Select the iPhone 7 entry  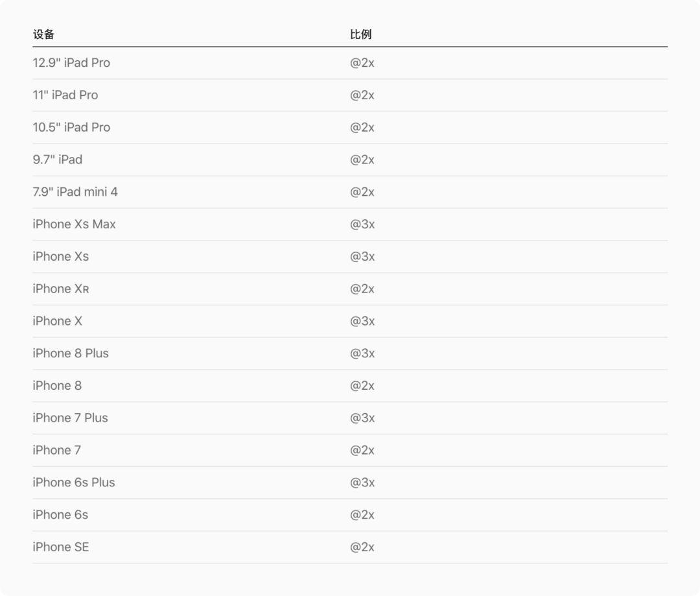point(56,450)
